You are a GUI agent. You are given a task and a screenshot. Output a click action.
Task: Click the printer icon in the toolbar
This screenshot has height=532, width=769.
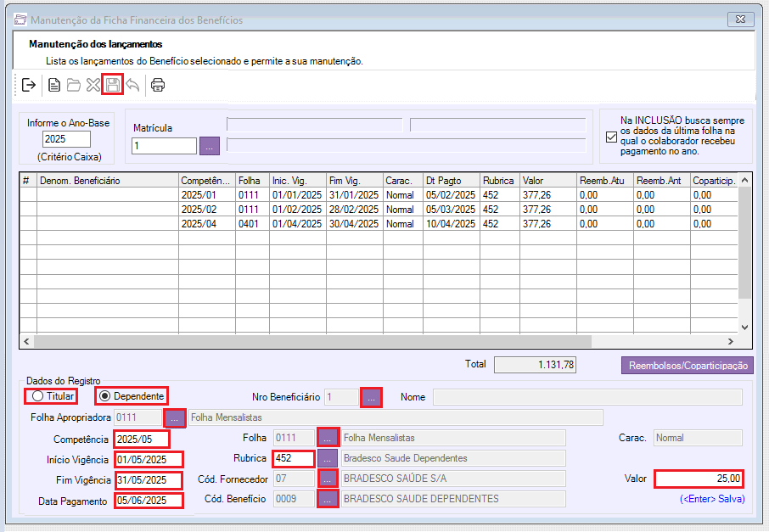158,85
